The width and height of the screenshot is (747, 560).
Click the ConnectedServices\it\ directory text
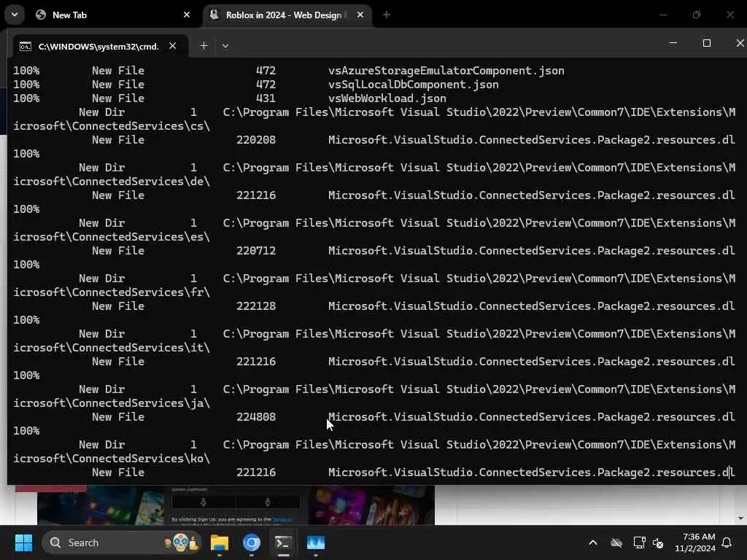coord(112,348)
